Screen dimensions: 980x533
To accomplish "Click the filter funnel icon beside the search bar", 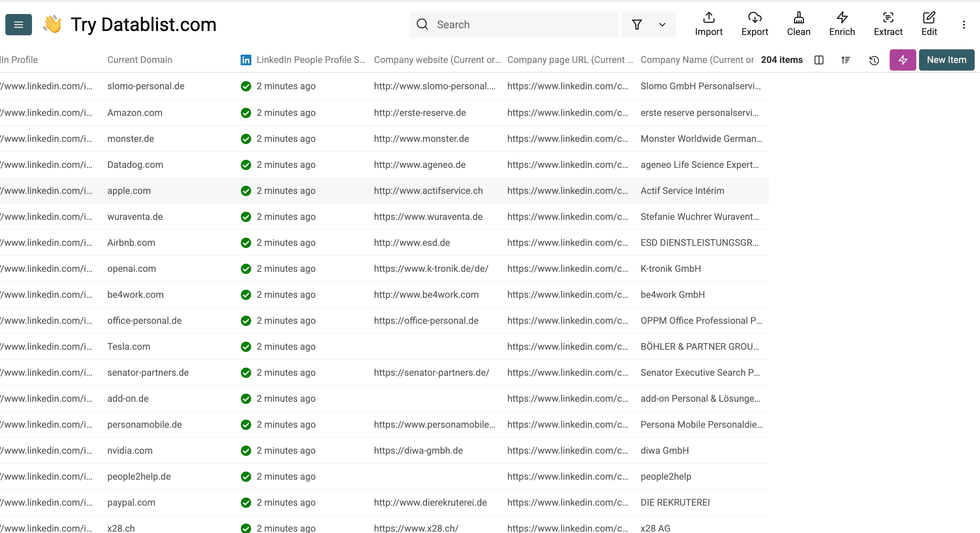I will [636, 24].
